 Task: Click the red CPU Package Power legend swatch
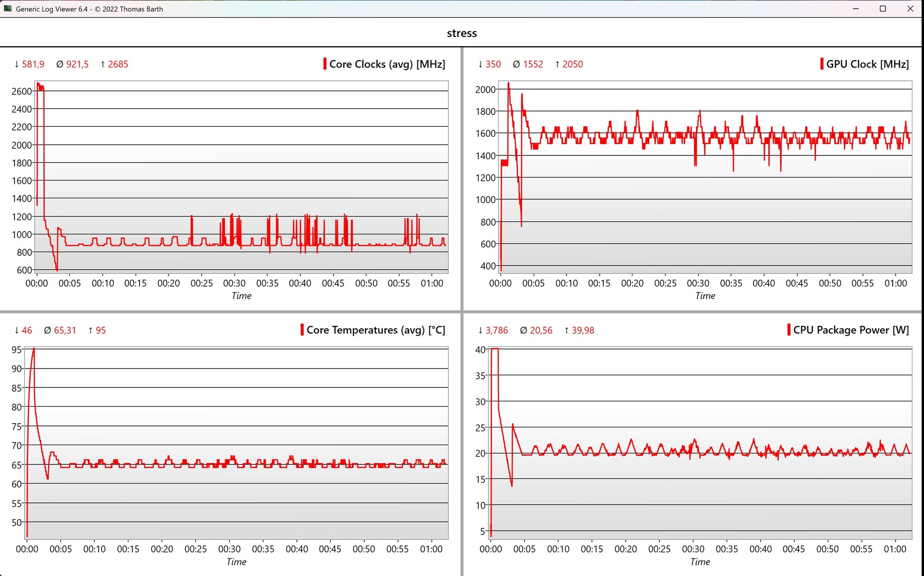click(x=789, y=330)
